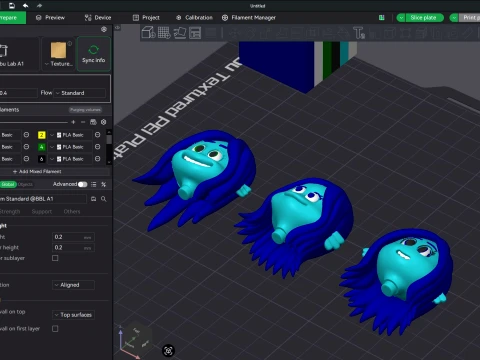Click the Save project icon
The width and height of the screenshot is (480, 360).
[x=12, y=5]
